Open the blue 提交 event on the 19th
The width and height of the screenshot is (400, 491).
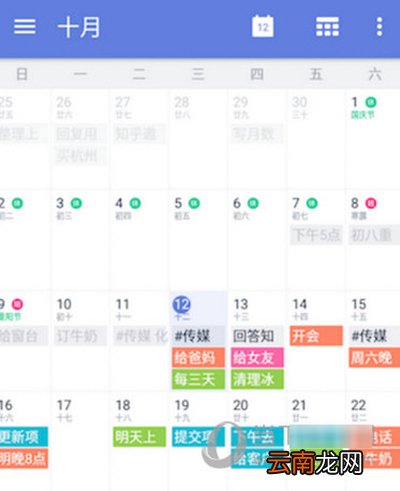tap(198, 437)
